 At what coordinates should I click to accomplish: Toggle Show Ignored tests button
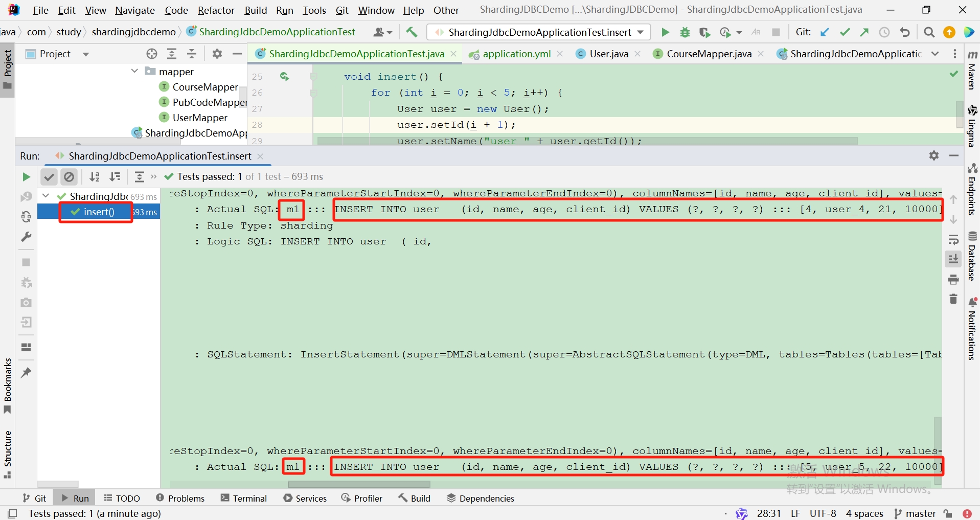coord(69,177)
